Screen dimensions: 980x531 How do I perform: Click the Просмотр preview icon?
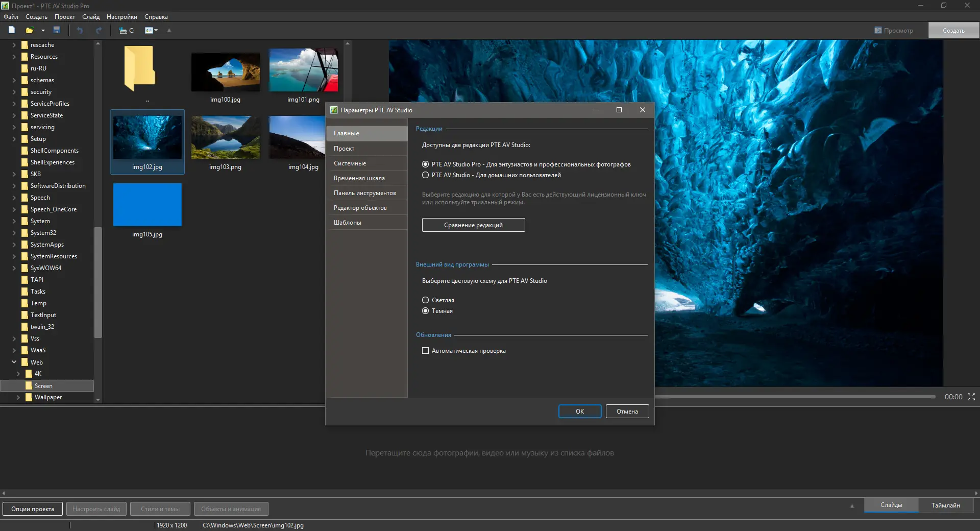[878, 30]
